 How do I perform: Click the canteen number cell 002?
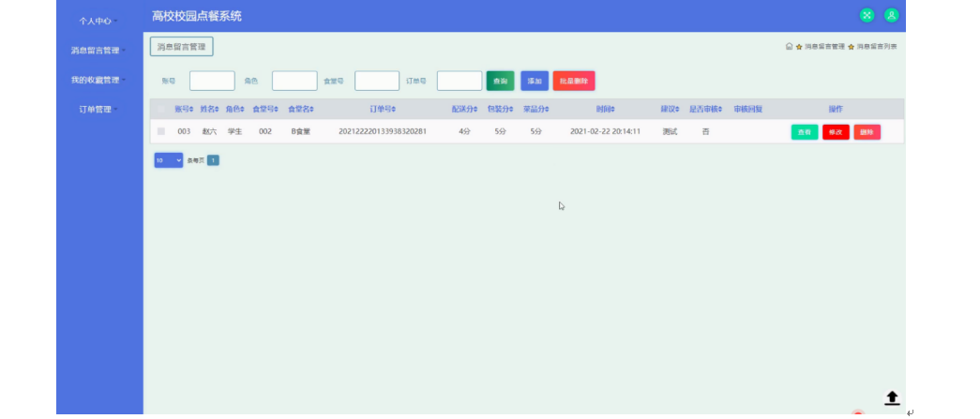(x=265, y=132)
